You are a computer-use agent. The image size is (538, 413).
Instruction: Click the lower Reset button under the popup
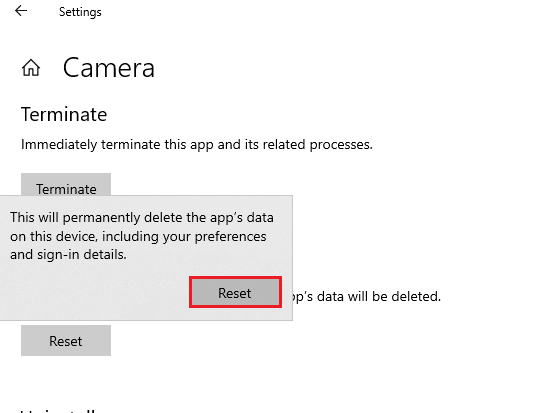[66, 341]
